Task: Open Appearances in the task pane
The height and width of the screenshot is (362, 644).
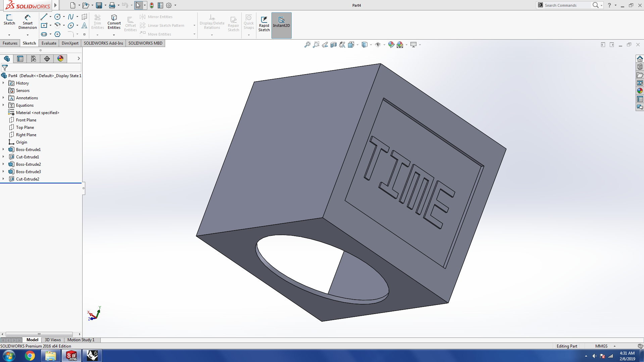Action: click(x=640, y=91)
